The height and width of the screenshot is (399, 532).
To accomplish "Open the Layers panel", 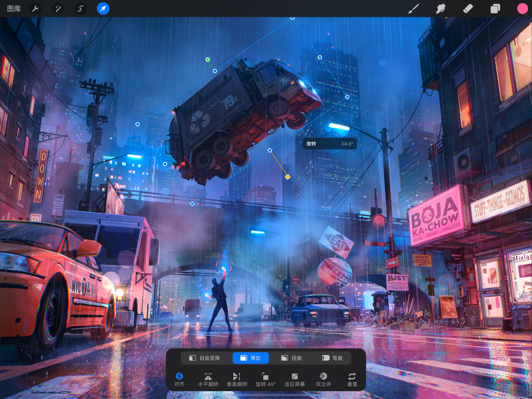I will click(x=495, y=9).
